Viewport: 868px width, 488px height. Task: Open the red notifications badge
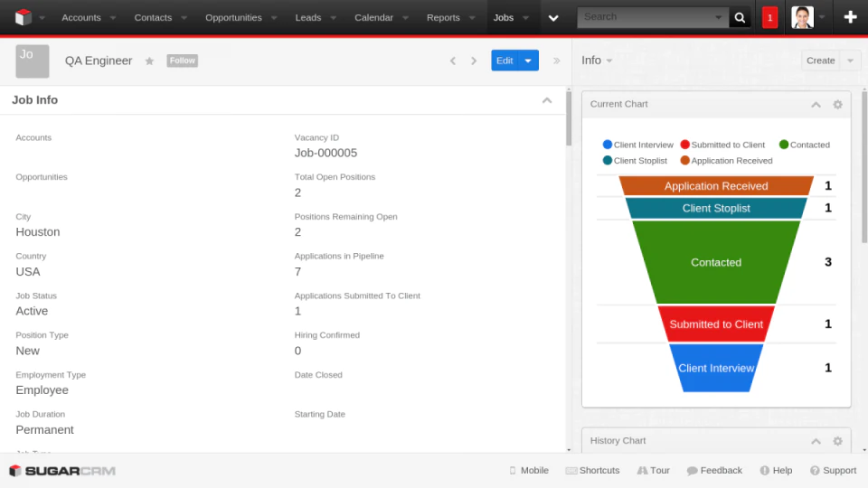coord(769,18)
